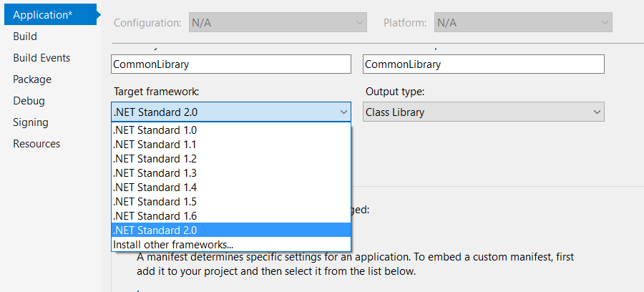Click the right CommonLibrary text field
This screenshot has width=644, height=292.
[x=484, y=64]
